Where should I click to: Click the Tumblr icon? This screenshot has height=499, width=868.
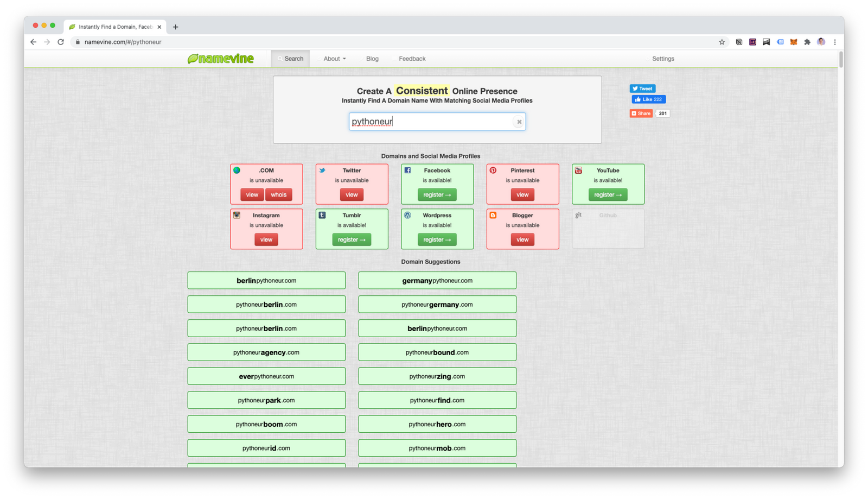point(322,215)
